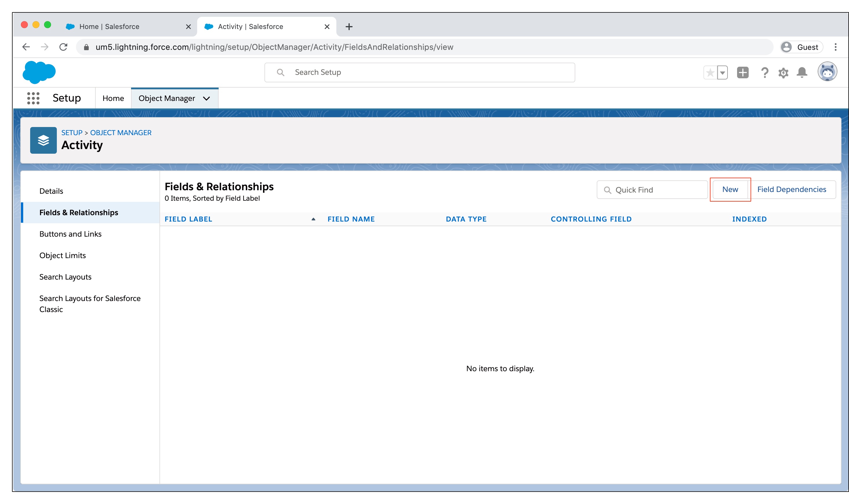Image resolution: width=849 pixels, height=504 pixels.
Task: Toggle sort arrow on Field Label column
Action: 313,219
